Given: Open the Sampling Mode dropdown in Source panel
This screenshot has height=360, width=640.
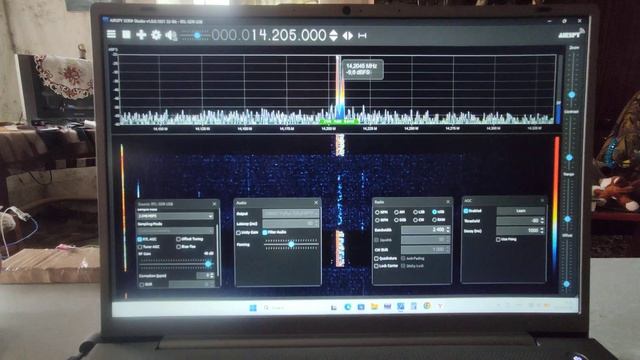Looking at the screenshot, I should click(176, 231).
